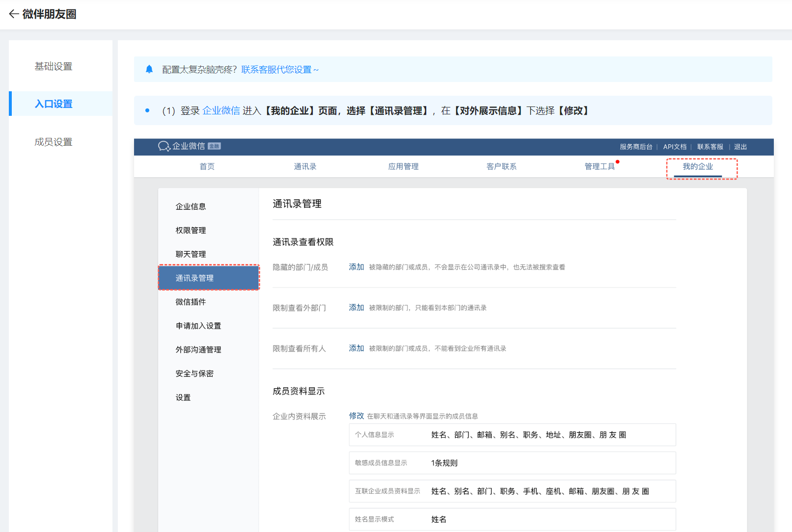Open 管理工具 tab with red dot
The height and width of the screenshot is (532, 792).
(x=599, y=166)
